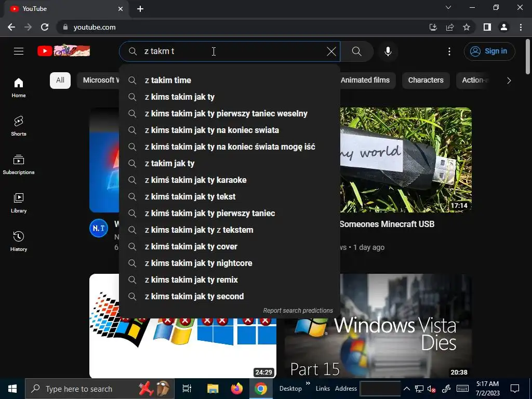Clear the search box with the X icon
This screenshot has width=532, height=399.
(331, 51)
